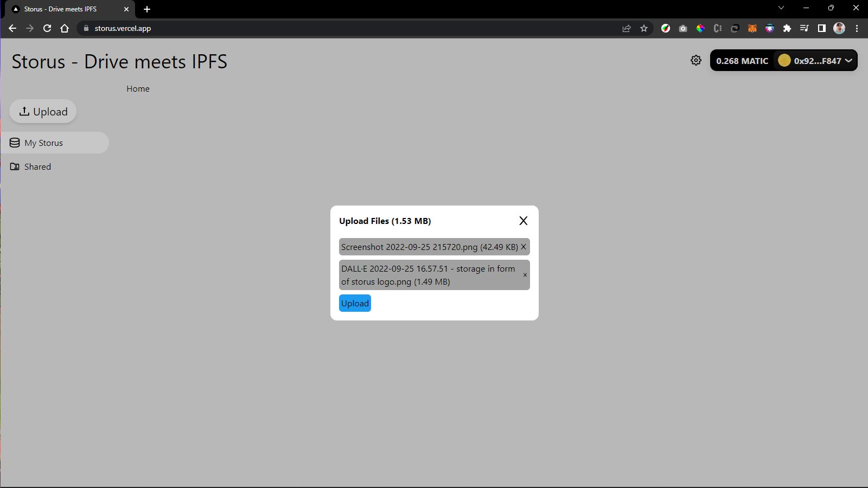Click the Shared folder icon
The height and width of the screenshot is (488, 868).
point(15,166)
